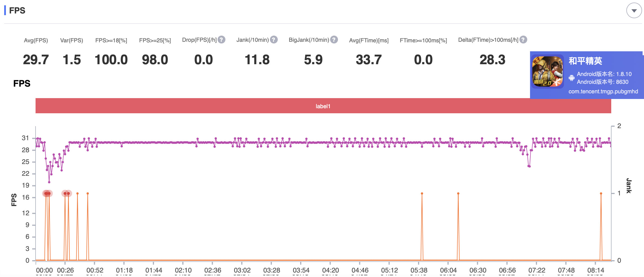Viewport: 644px width, 277px height.
Task: Click the FPS dip point before 07:22
Action: [x=529, y=166]
